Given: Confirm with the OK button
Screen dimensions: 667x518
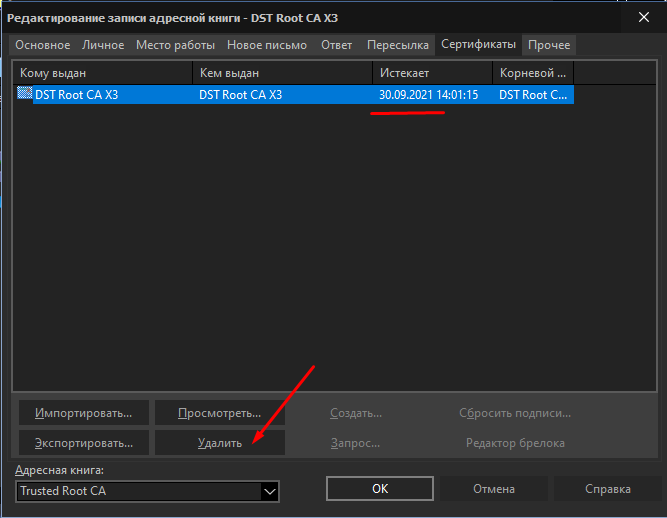Looking at the screenshot, I should 380,489.
